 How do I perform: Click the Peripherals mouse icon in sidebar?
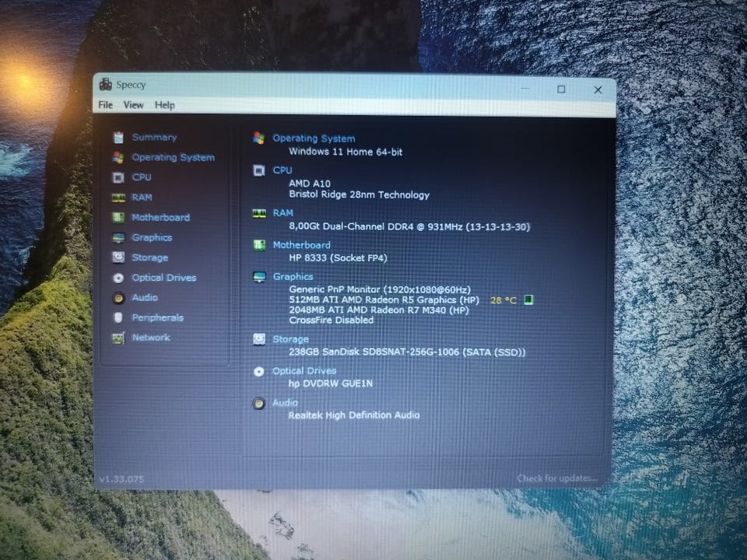pos(118,317)
